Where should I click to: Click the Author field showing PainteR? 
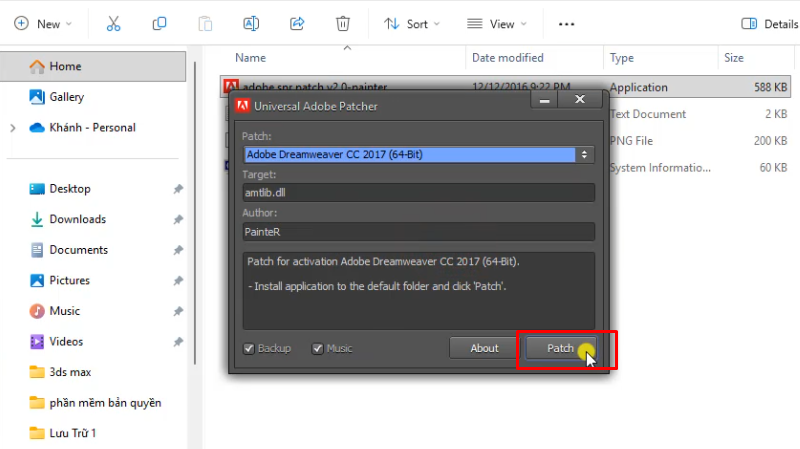tap(418, 232)
